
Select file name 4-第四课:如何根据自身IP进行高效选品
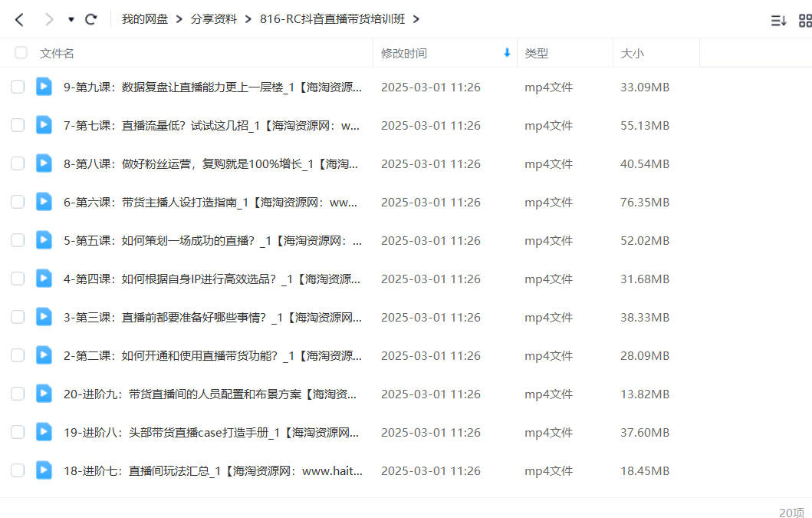[x=212, y=279]
